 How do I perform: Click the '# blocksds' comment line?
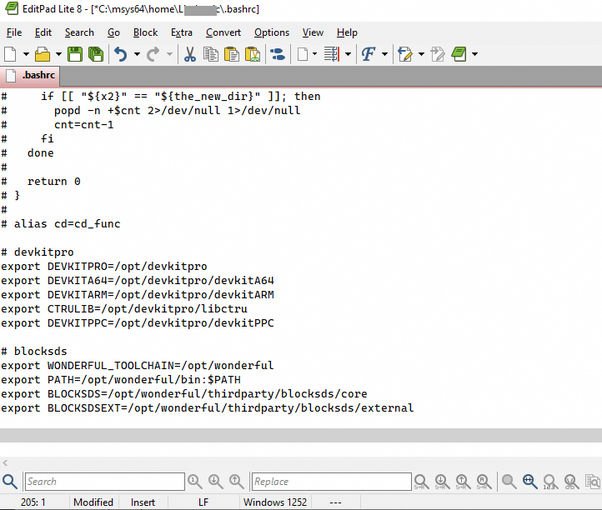[34, 351]
